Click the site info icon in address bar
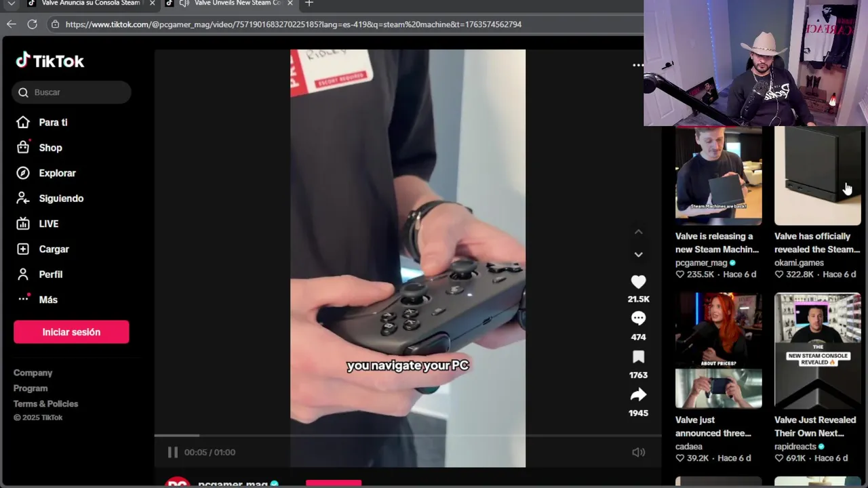 (55, 24)
